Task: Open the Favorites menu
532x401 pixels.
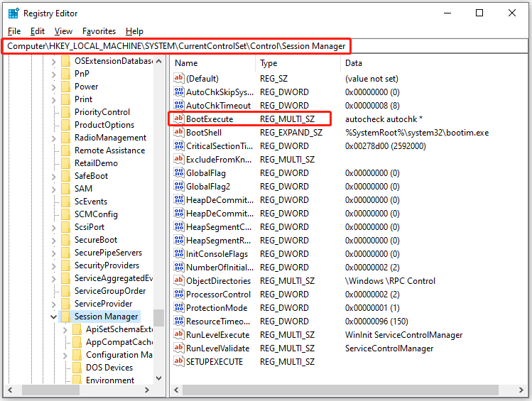Action: [99, 31]
